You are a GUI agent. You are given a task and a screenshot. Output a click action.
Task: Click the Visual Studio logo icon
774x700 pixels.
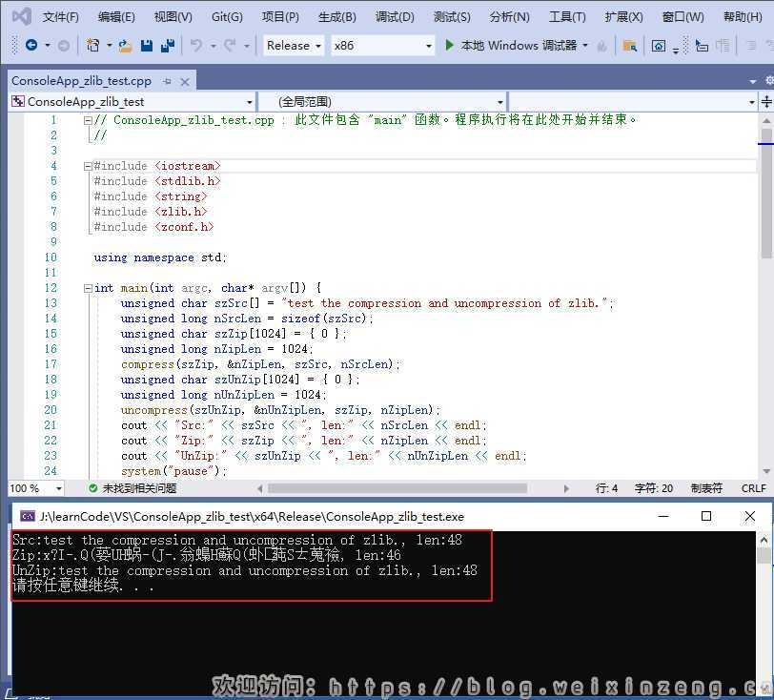click(21, 16)
